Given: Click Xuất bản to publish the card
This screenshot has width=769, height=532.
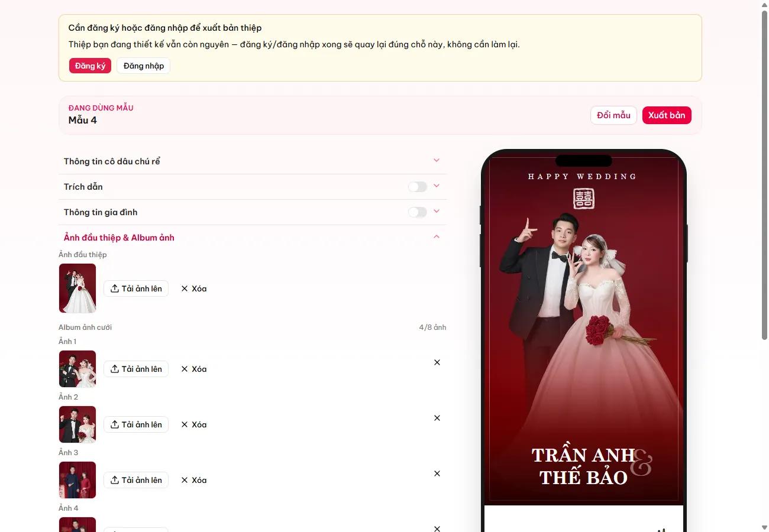Looking at the screenshot, I should (667, 115).
